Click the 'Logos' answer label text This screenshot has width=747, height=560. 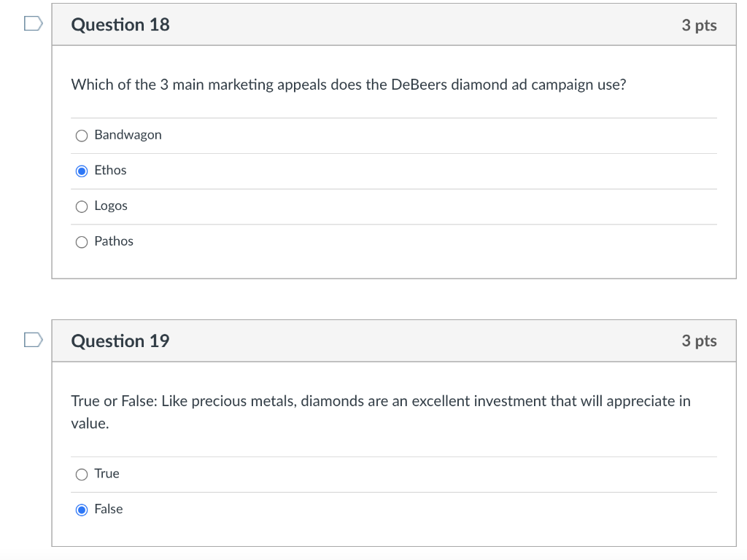pyautogui.click(x=111, y=206)
